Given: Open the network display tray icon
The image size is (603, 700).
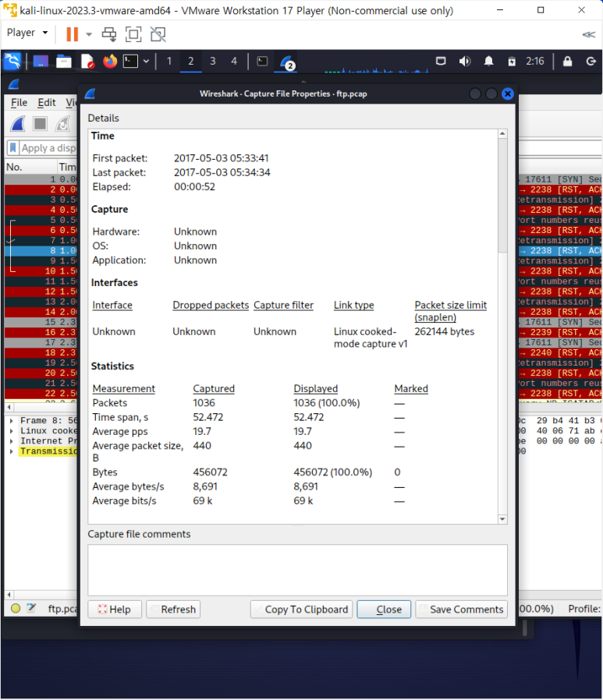Looking at the screenshot, I should pos(441,61).
